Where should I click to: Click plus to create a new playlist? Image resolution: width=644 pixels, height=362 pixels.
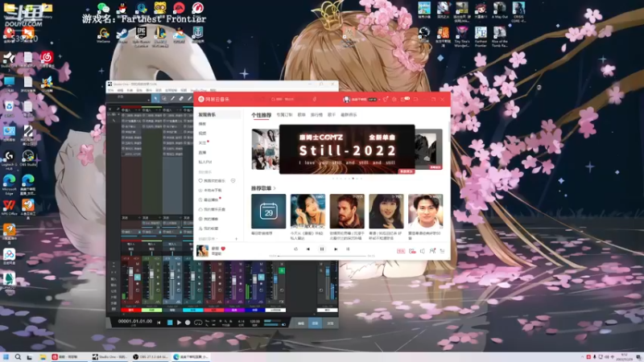[x=236, y=239]
